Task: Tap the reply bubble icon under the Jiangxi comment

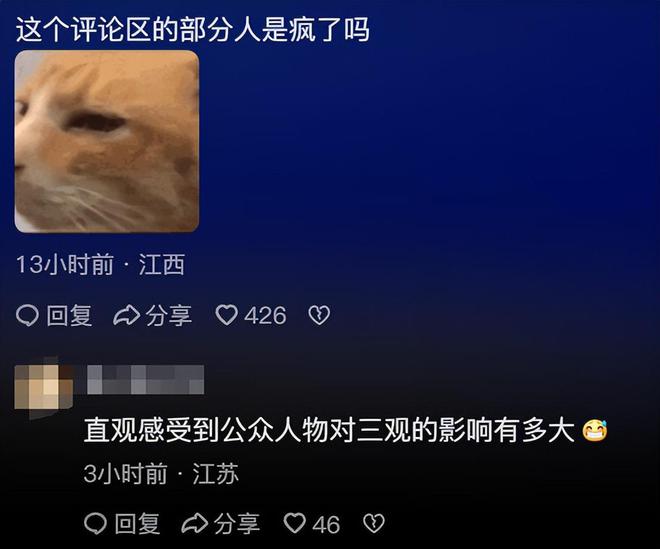Action: tap(27, 315)
